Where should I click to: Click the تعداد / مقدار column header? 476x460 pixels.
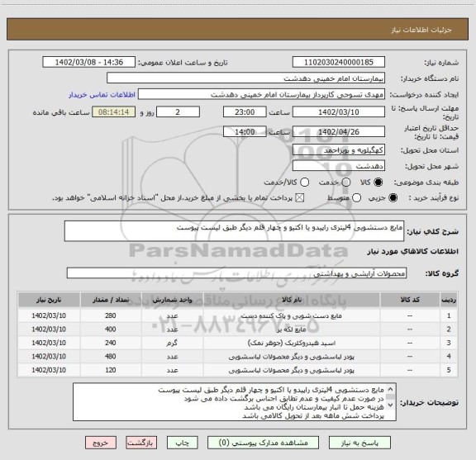[111, 300]
